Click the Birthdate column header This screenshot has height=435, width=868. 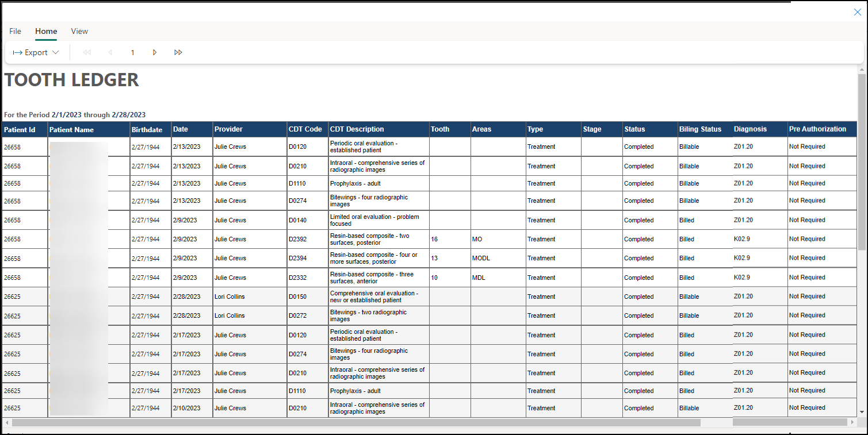click(151, 129)
